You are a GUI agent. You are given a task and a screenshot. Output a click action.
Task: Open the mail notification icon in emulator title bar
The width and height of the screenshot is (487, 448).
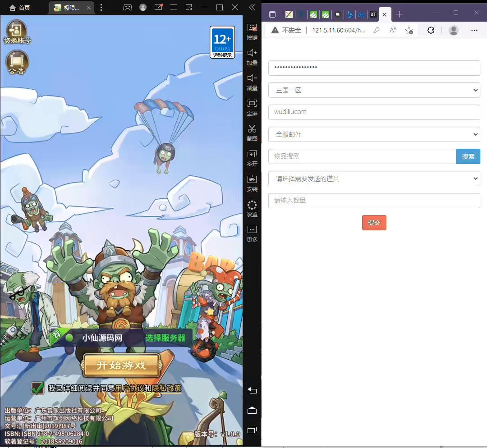(x=158, y=7)
